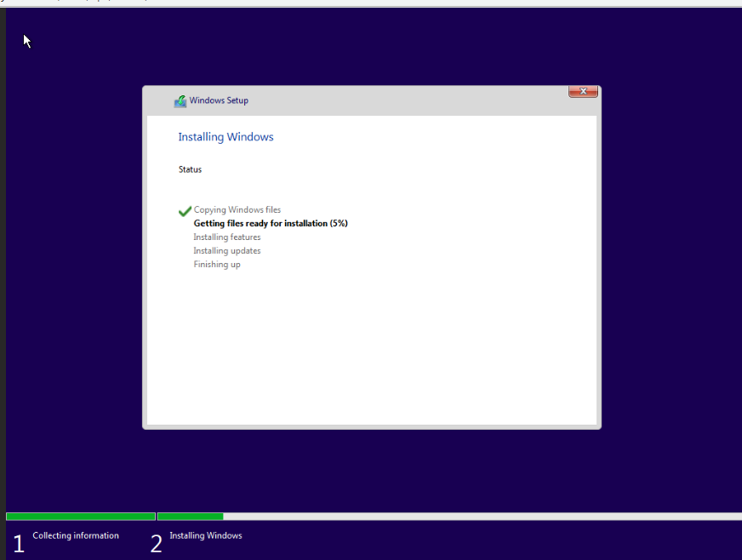742x560 pixels.
Task: Click the phase number 2
Action: click(x=157, y=544)
